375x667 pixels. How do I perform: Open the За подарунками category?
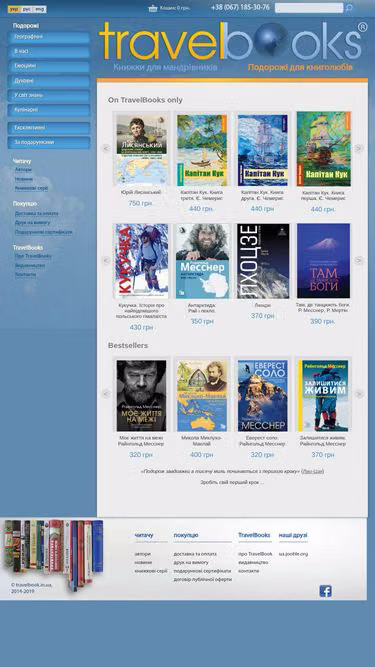coord(49,143)
